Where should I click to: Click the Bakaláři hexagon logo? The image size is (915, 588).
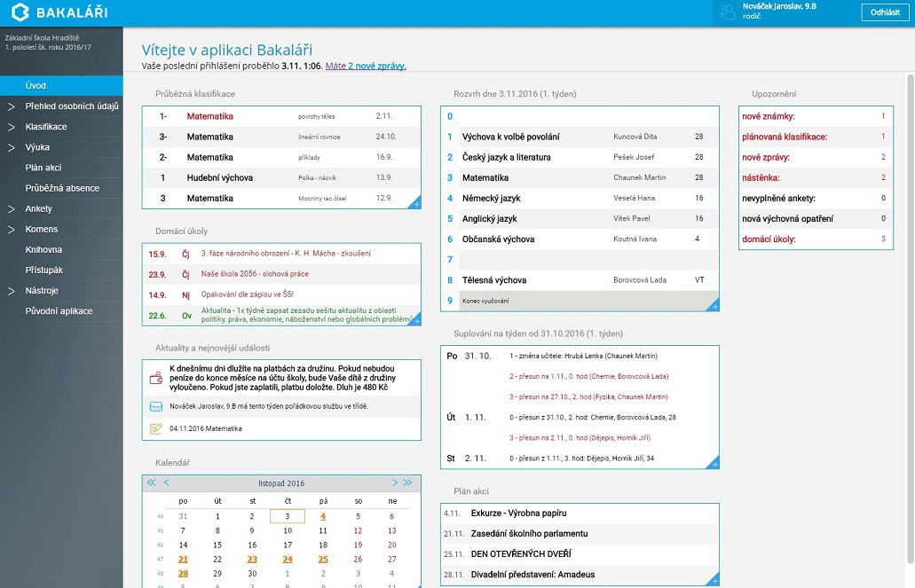(20, 12)
